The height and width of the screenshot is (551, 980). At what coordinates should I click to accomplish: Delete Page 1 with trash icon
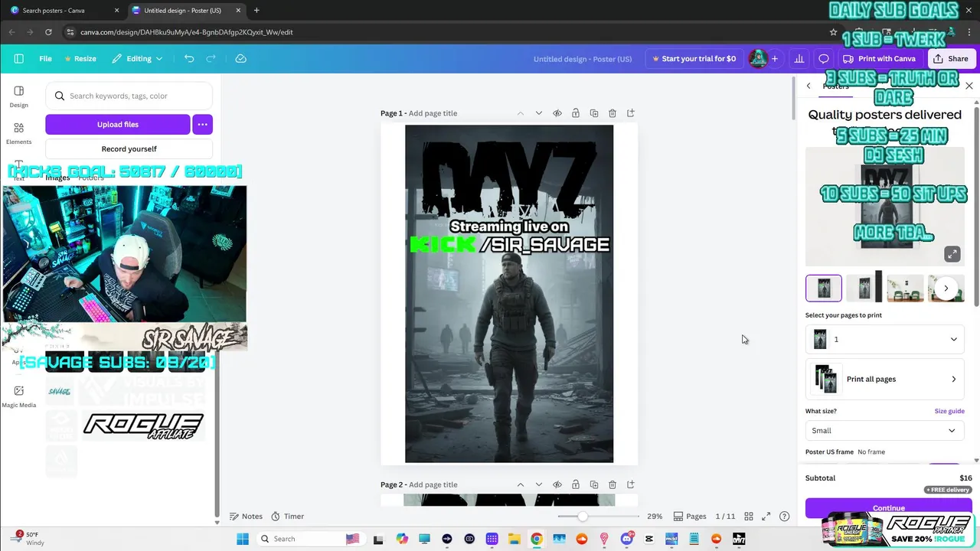pos(612,113)
